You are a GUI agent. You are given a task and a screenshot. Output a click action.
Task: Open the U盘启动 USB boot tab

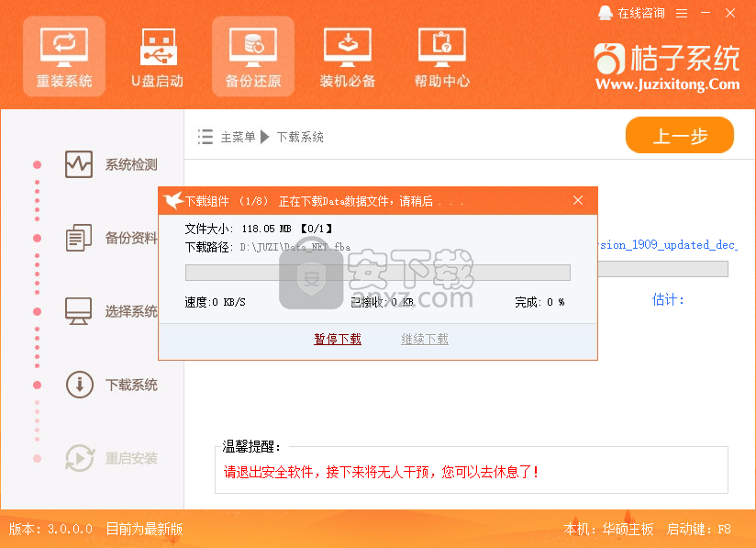point(158,56)
